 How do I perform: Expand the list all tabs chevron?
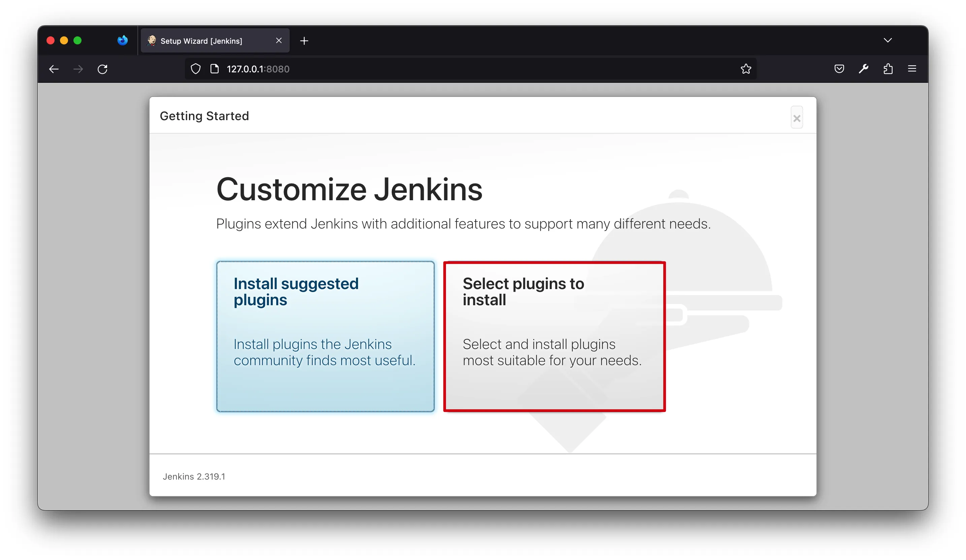point(888,41)
